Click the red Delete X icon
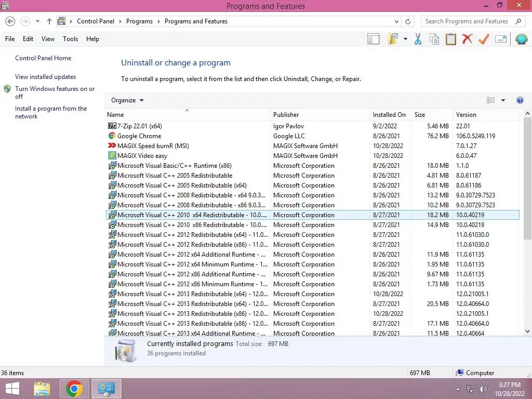This screenshot has height=399, width=532. pos(467,39)
